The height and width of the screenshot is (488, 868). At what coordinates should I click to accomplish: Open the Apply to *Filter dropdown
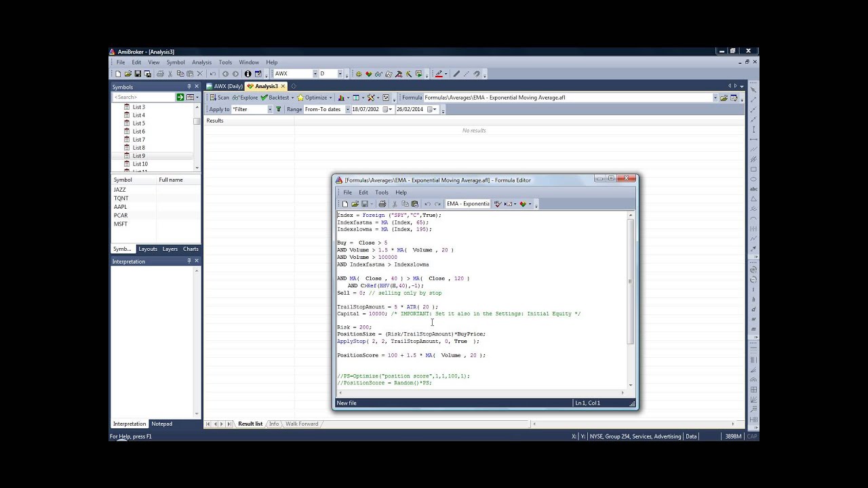click(x=269, y=109)
